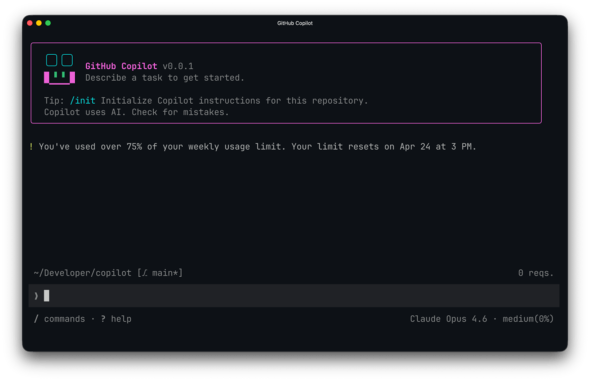Click the '/ commands' hint
The height and width of the screenshot is (381, 590).
pos(59,319)
